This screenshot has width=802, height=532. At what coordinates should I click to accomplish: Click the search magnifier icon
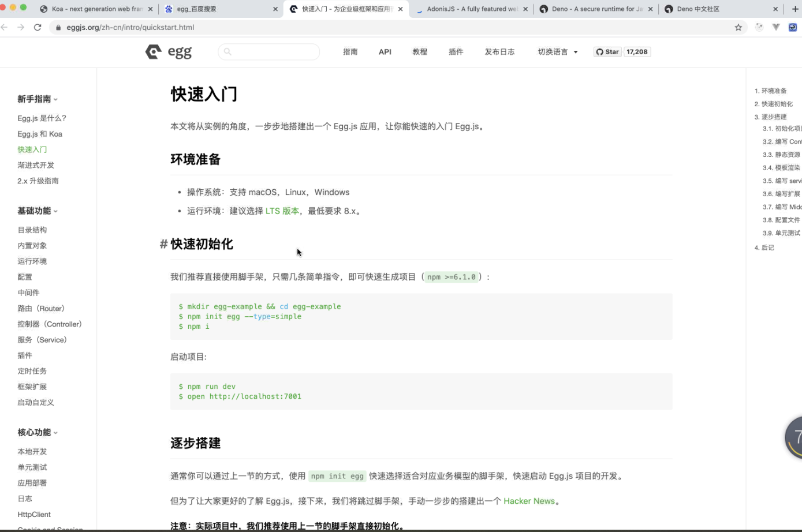click(x=227, y=52)
